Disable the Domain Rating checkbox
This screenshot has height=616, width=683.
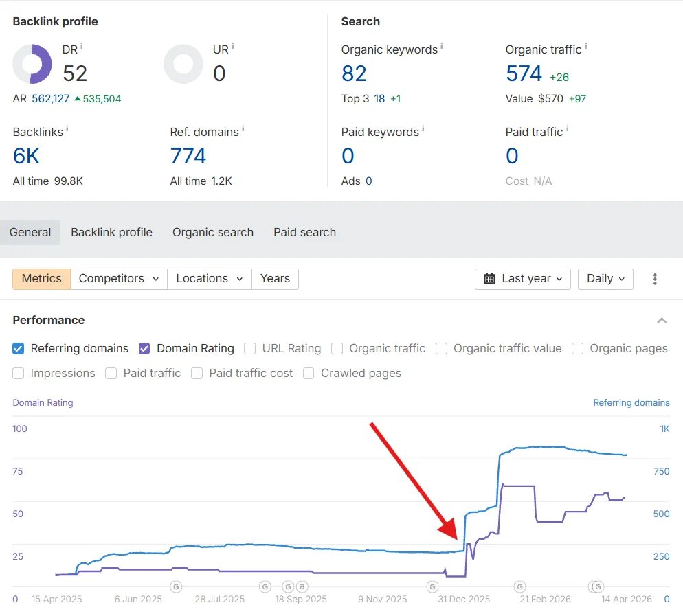[144, 348]
